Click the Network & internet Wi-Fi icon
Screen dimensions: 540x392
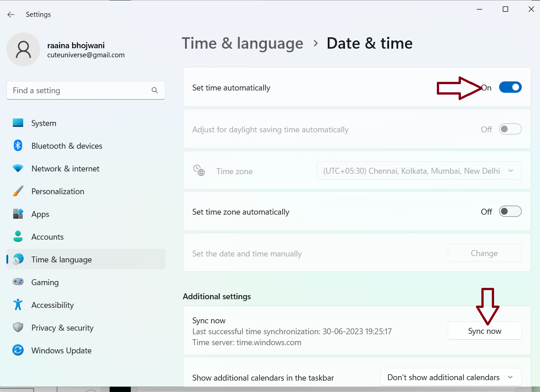(x=18, y=169)
